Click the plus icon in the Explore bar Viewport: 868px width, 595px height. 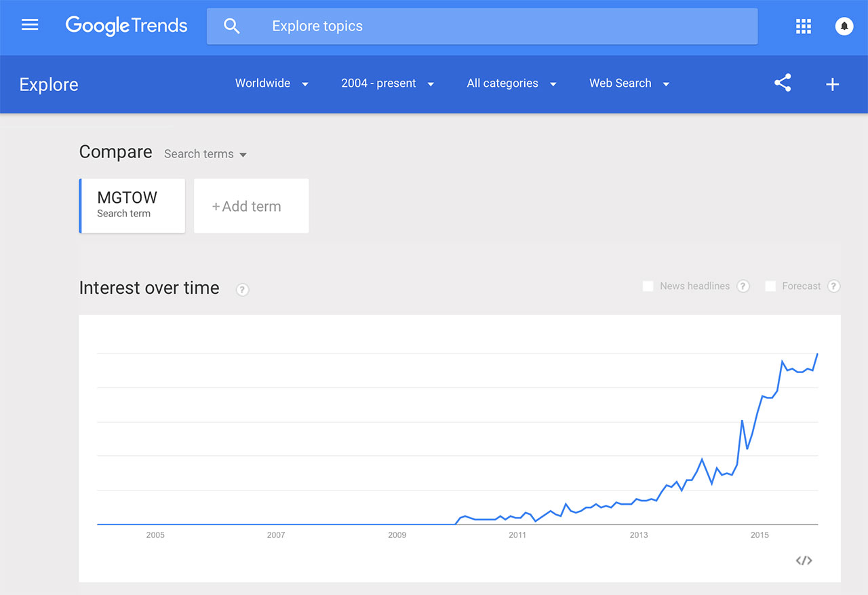tap(833, 84)
